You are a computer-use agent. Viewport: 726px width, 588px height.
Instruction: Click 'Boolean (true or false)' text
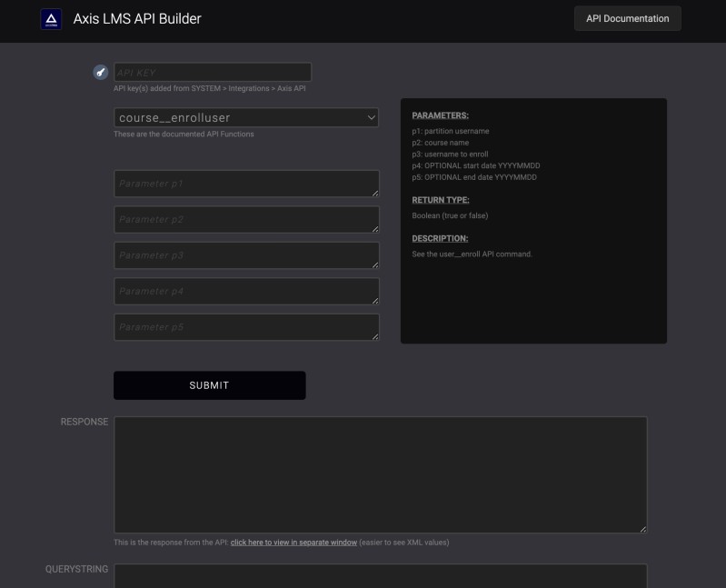(450, 215)
